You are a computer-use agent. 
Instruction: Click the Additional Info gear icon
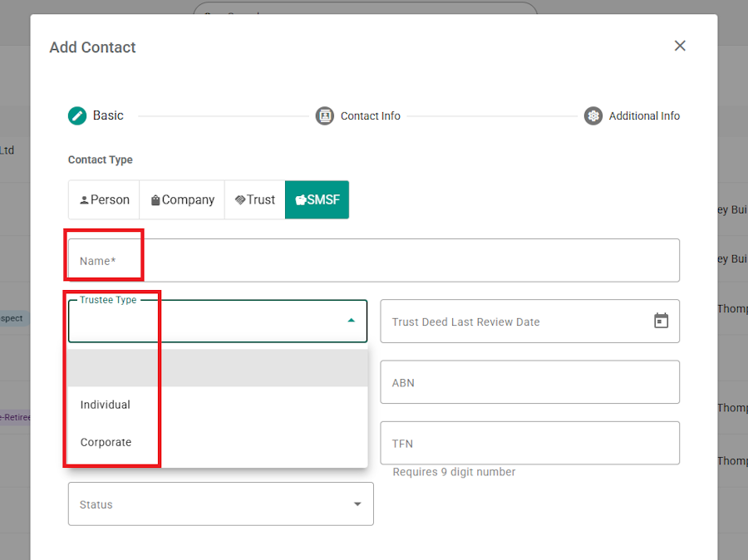pyautogui.click(x=593, y=116)
